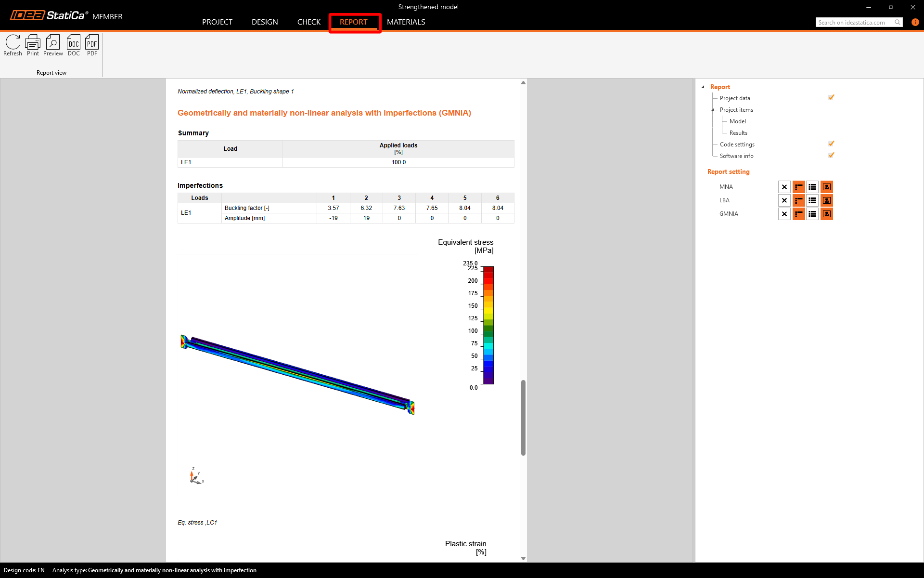Toggle the Code settings checkbox

831,144
